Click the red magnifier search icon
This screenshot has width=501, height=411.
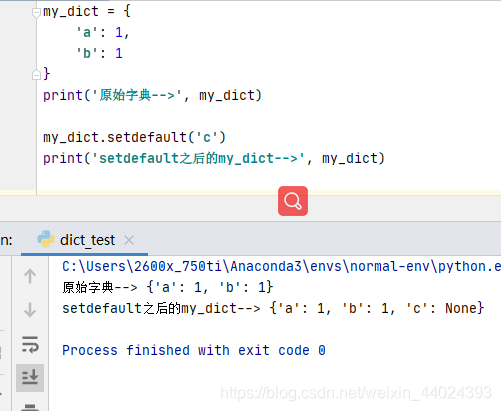[x=293, y=201]
